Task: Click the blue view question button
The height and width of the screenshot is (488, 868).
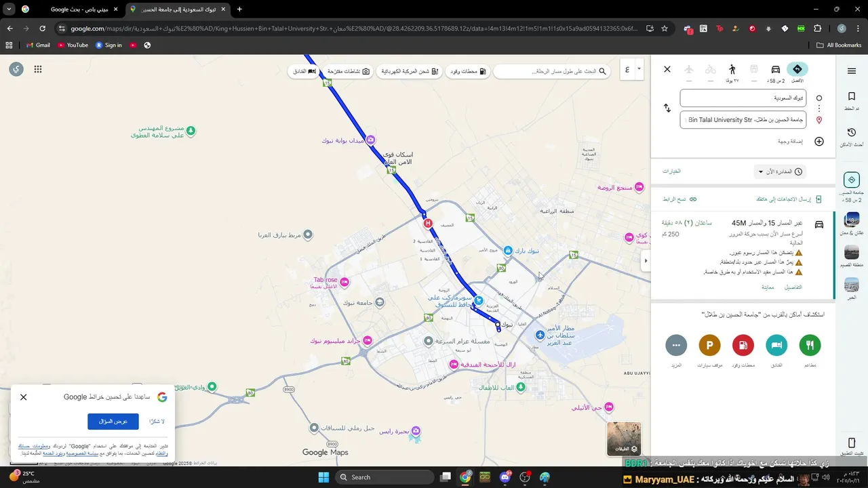Action: pos(113,421)
